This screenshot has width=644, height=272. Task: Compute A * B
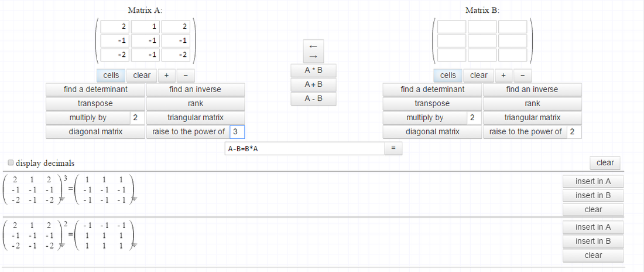coord(313,70)
